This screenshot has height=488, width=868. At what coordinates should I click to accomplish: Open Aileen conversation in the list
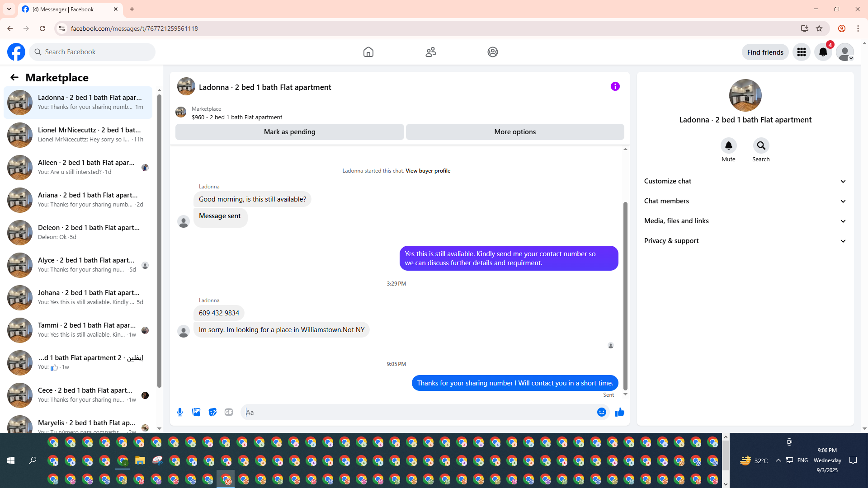78,167
